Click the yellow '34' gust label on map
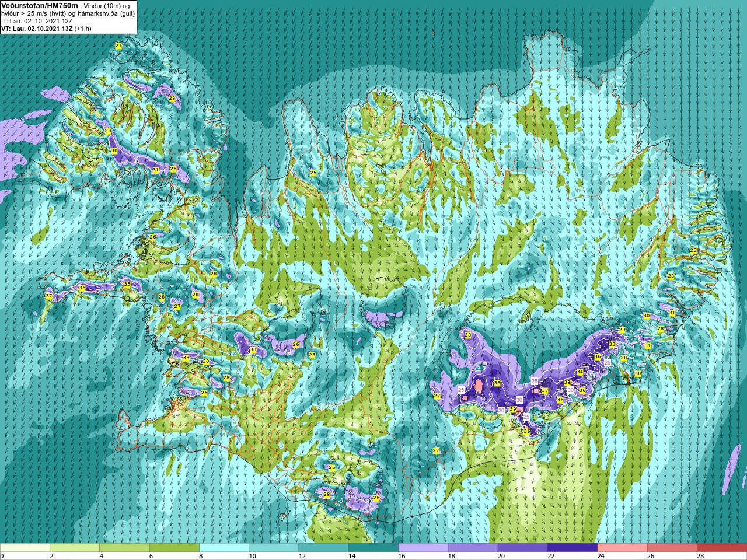The image size is (747, 560). pos(580,372)
